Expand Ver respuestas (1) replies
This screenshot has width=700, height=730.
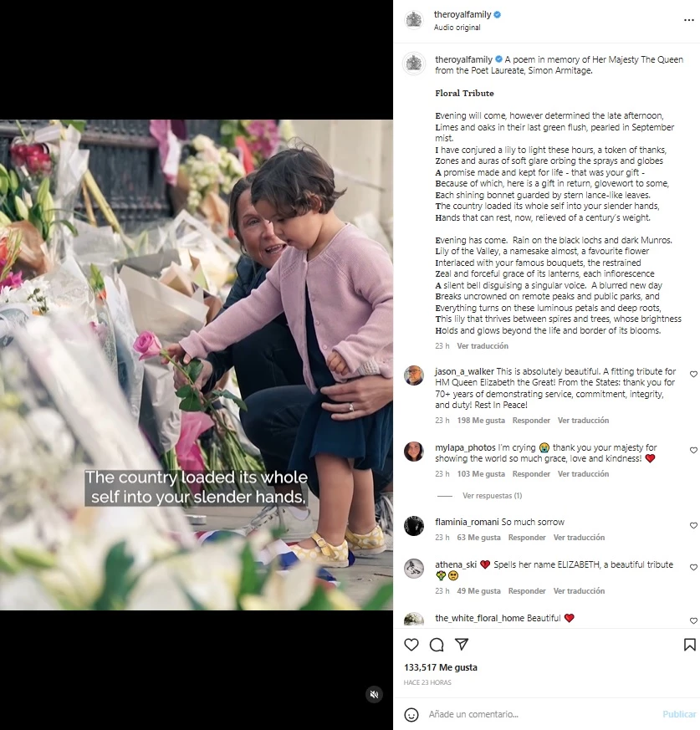[x=492, y=496]
